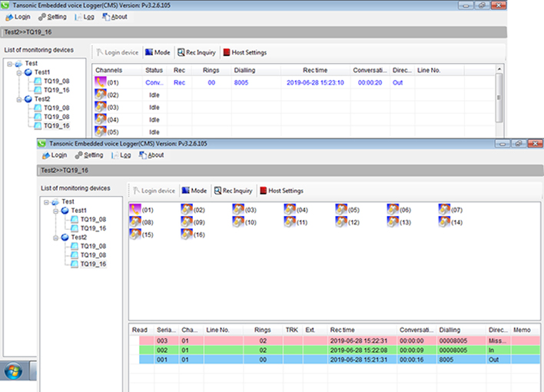This screenshot has width=544, height=392.
Task: Open Rec Inquiry in the front window toolbar
Action: [x=233, y=191]
